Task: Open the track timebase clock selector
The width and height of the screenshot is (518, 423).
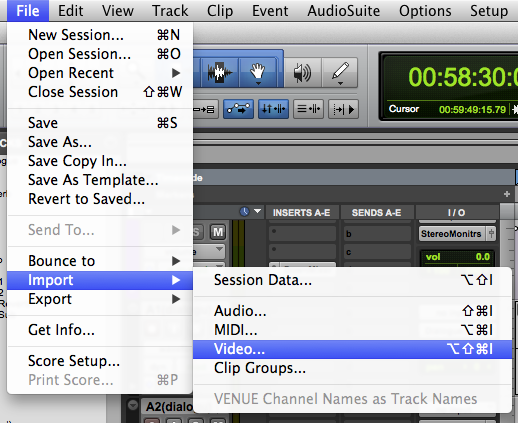Action: pos(250,212)
